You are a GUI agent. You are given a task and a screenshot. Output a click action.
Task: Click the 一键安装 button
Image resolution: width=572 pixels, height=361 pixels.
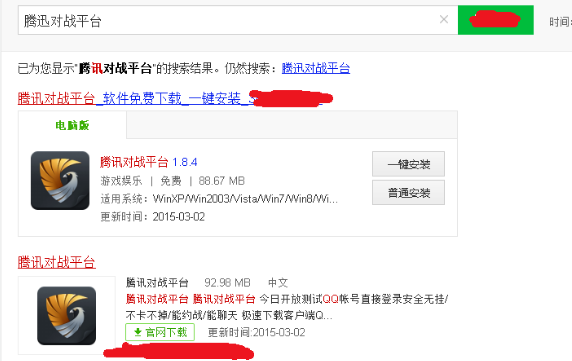408,164
